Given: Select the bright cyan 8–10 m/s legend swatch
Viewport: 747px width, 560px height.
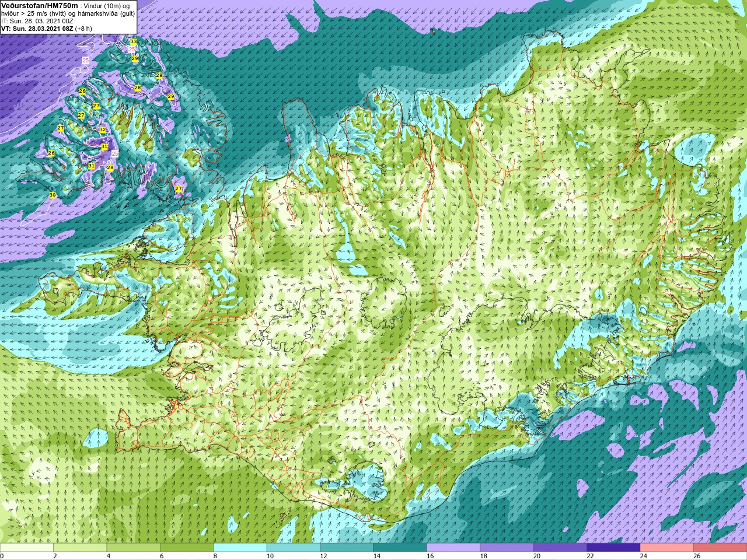Looking at the screenshot, I should pos(240,548).
